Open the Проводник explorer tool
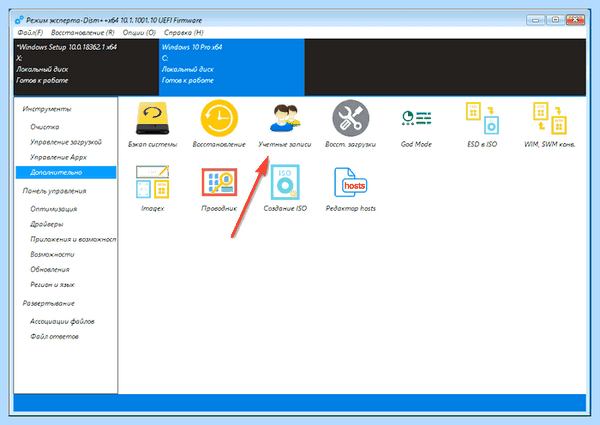Screen dimensions: 600x425 pos(219,188)
